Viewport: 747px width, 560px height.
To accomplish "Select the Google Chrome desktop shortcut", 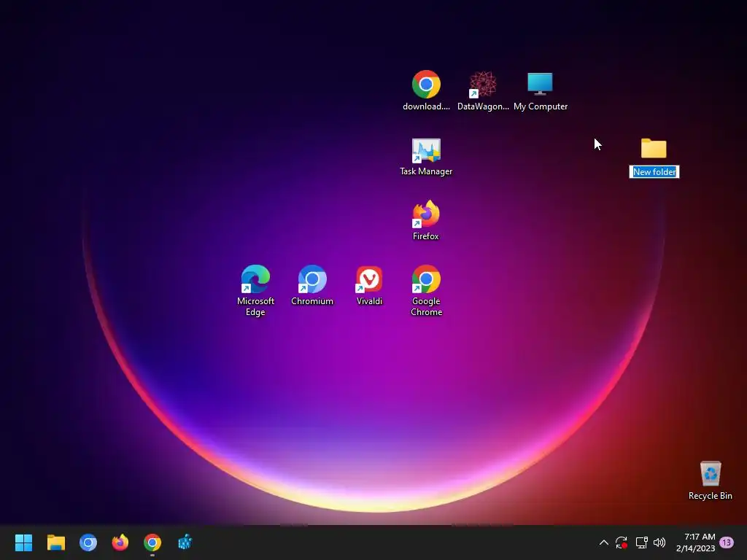I will tap(426, 279).
